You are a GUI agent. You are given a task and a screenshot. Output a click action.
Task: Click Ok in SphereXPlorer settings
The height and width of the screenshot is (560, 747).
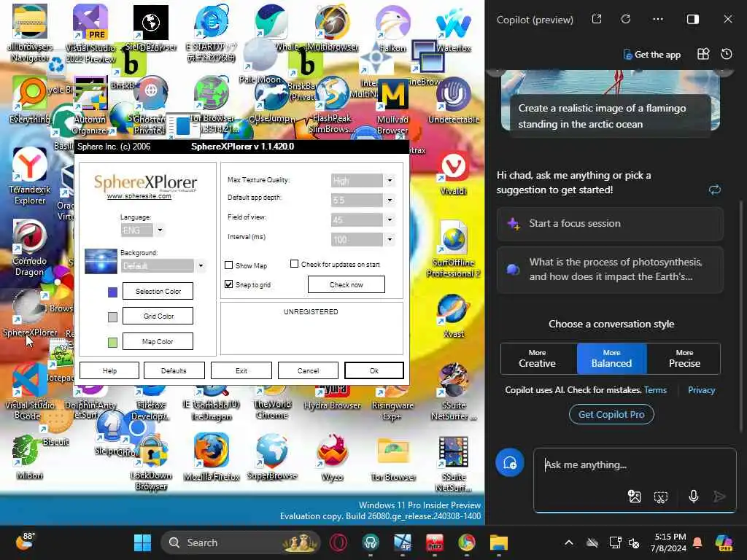pos(374,370)
